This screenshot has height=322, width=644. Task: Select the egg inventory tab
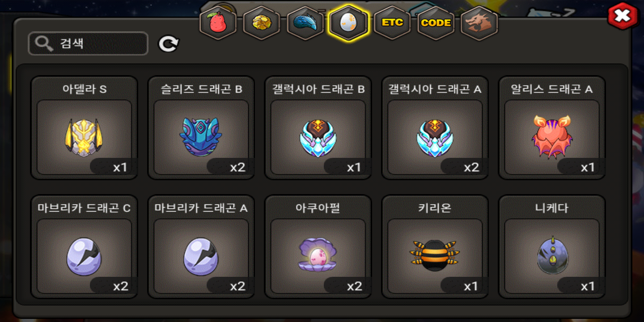(x=348, y=23)
